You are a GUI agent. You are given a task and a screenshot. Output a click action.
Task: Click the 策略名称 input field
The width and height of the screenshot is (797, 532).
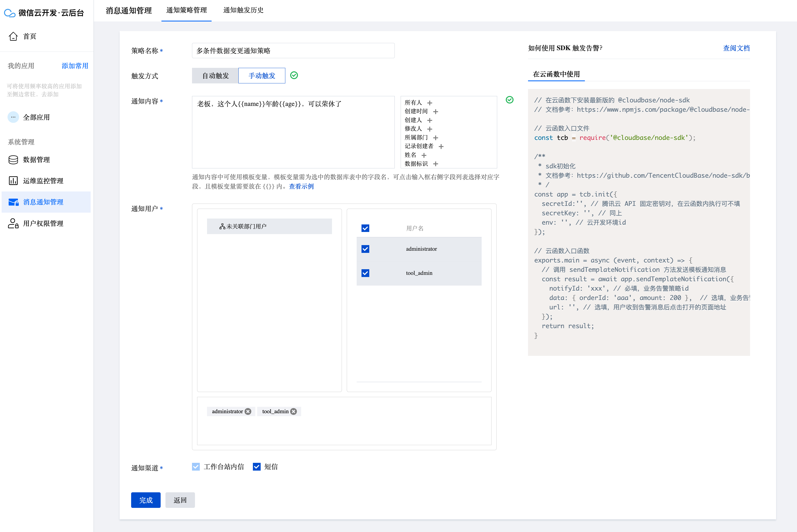293,51
